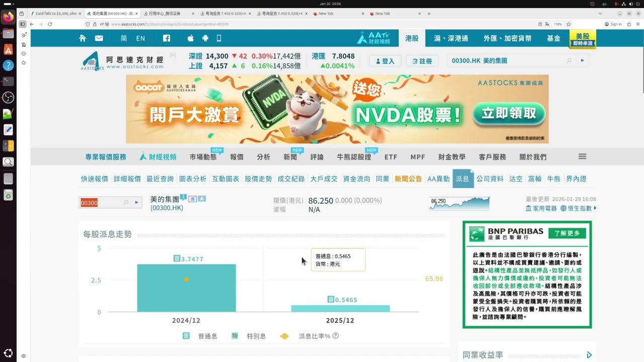This screenshot has width=644, height=362.
Task: Open the Firefox zoom level 170% indicator
Action: pos(557,24)
